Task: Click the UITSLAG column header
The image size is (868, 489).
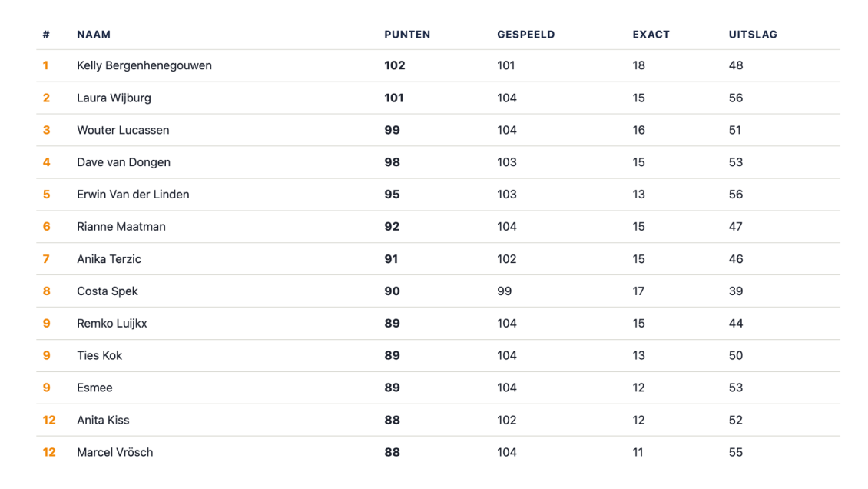Action: (x=753, y=35)
